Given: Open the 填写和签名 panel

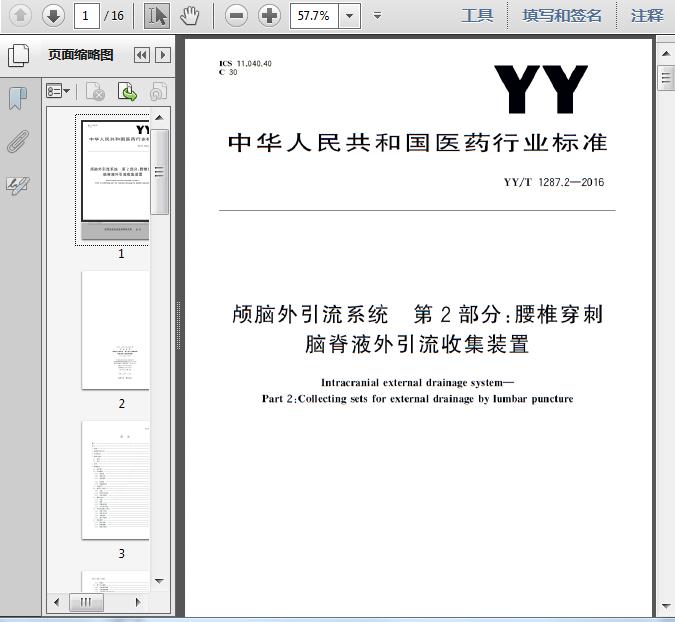Looking at the screenshot, I should click(x=561, y=16).
